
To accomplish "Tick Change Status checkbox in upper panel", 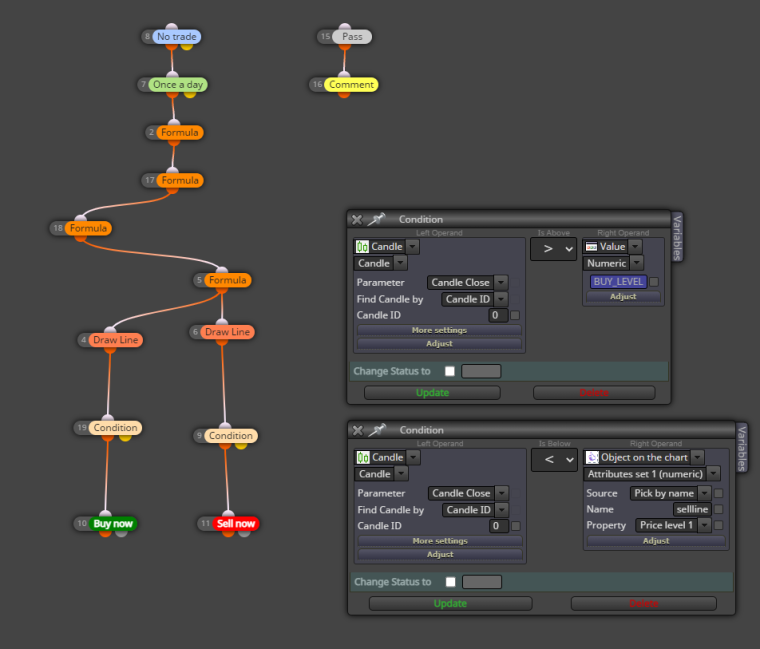I will (450, 371).
